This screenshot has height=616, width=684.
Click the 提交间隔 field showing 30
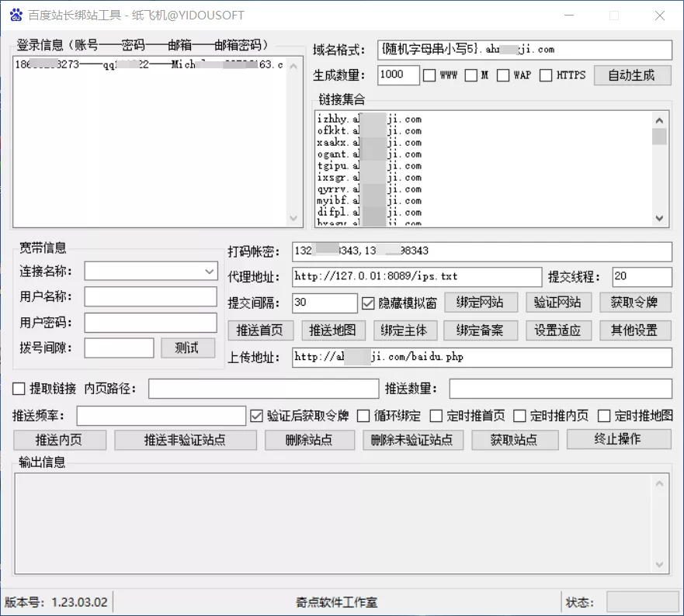click(325, 303)
